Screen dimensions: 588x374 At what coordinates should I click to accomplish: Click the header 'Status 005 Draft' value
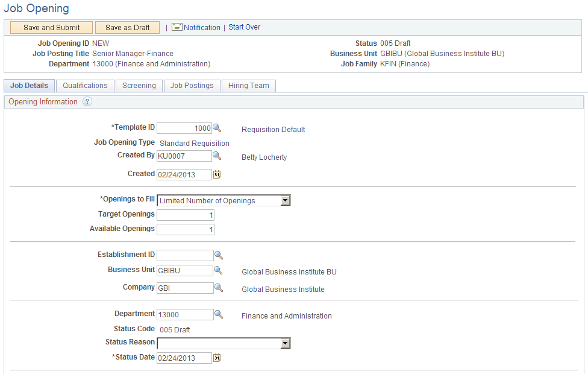tap(395, 43)
